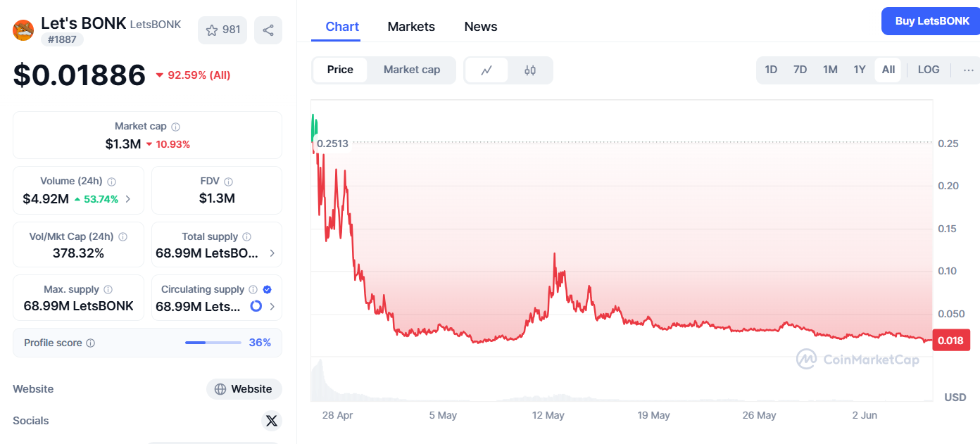This screenshot has width=980, height=444.
Task: Click the Buy LetsBONK button
Action: pos(932,21)
